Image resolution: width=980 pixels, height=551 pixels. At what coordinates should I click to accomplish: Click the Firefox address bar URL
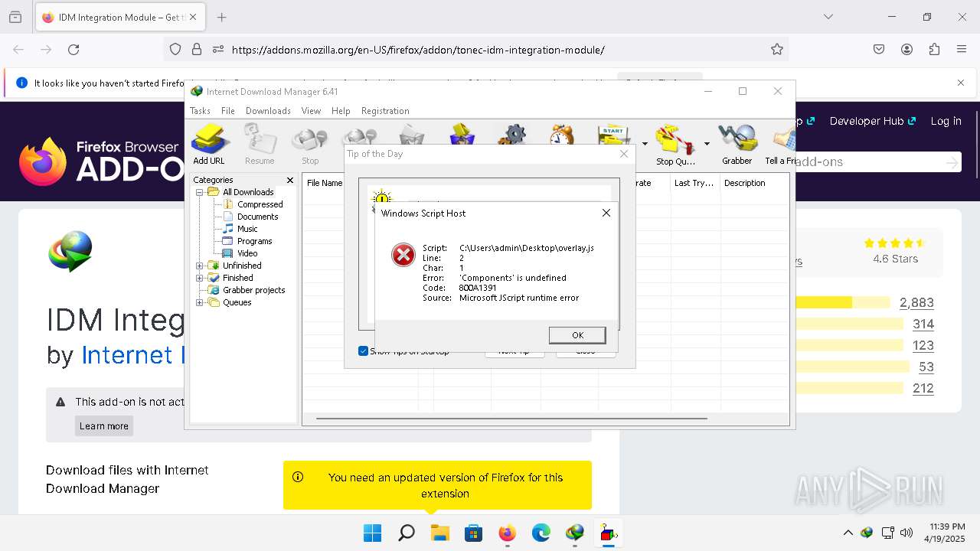418,50
